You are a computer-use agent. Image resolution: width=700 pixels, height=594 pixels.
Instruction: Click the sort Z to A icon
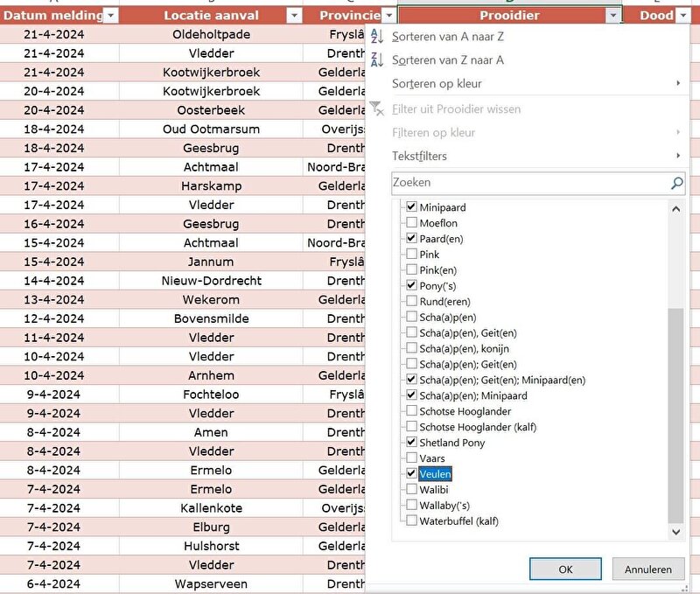tap(377, 59)
